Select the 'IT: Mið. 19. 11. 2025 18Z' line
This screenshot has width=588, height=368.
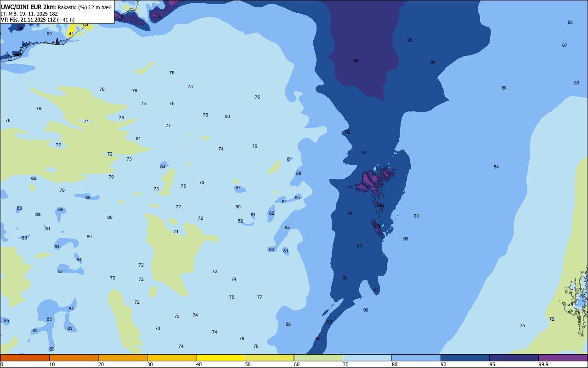coord(29,13)
